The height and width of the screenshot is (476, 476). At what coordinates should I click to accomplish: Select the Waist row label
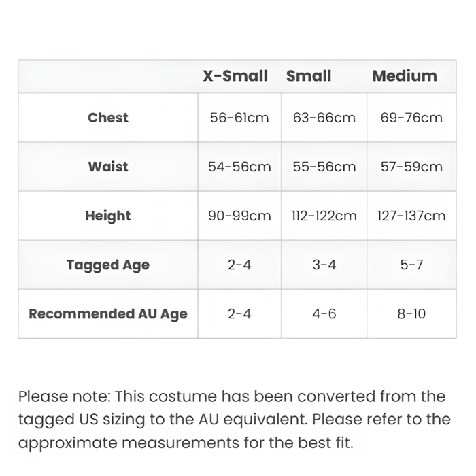point(108,167)
